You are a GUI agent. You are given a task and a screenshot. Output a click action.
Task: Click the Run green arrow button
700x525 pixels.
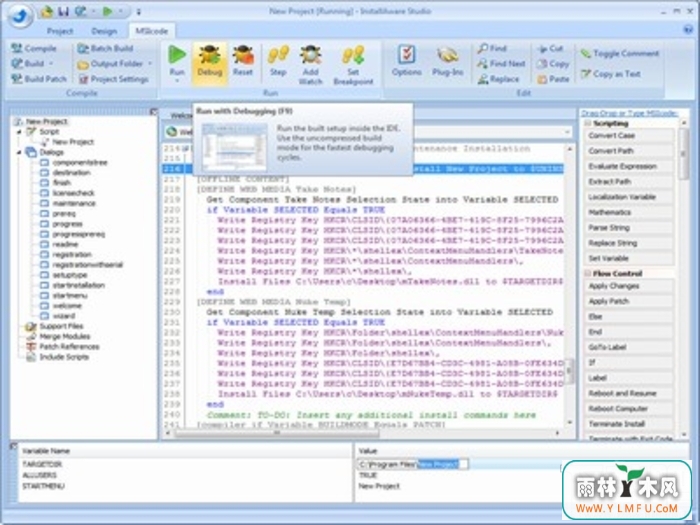pos(177,54)
